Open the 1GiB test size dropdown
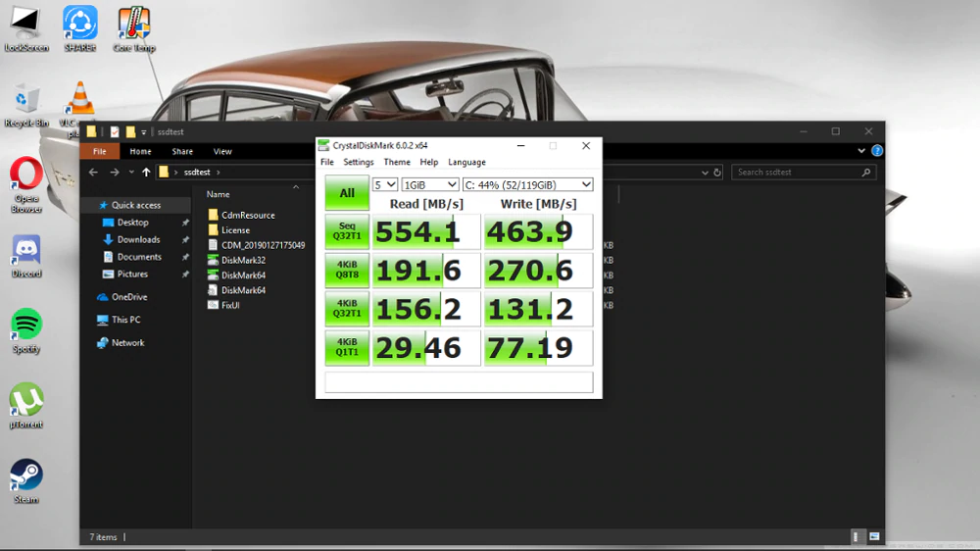The image size is (980, 551). pos(430,184)
